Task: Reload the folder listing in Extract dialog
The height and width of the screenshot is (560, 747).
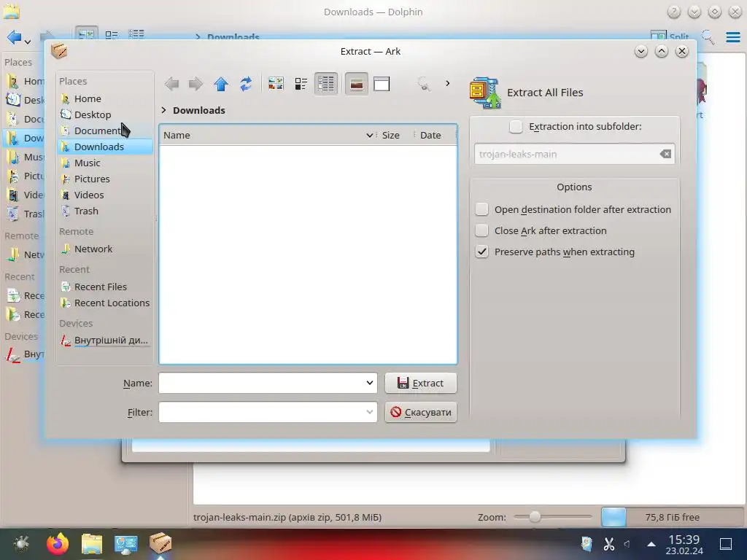Action: (x=246, y=85)
